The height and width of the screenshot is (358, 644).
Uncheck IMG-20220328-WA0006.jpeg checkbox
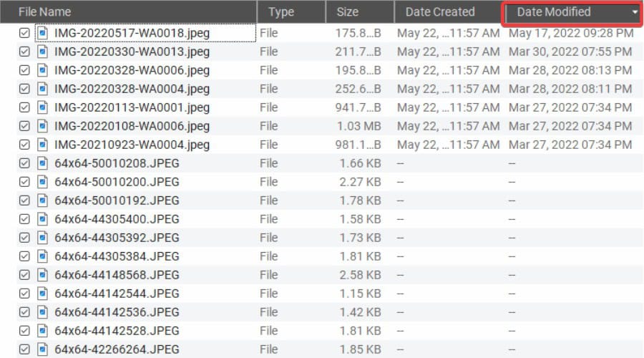pyautogui.click(x=24, y=70)
